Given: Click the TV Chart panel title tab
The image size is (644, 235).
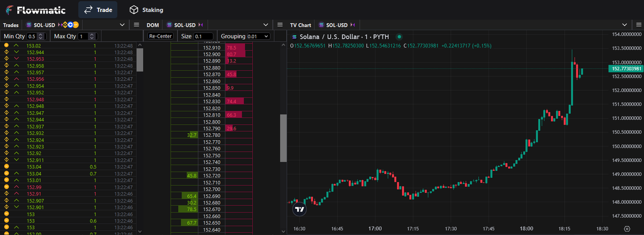Looking at the screenshot, I should 301,25.
